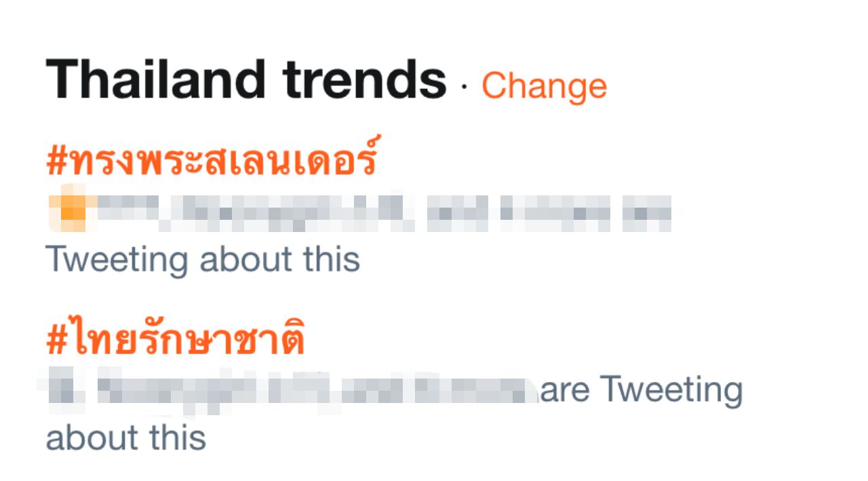Click the dot separator next to Thailand trends
Screen dimensions: 868x481
pyautogui.click(x=464, y=87)
